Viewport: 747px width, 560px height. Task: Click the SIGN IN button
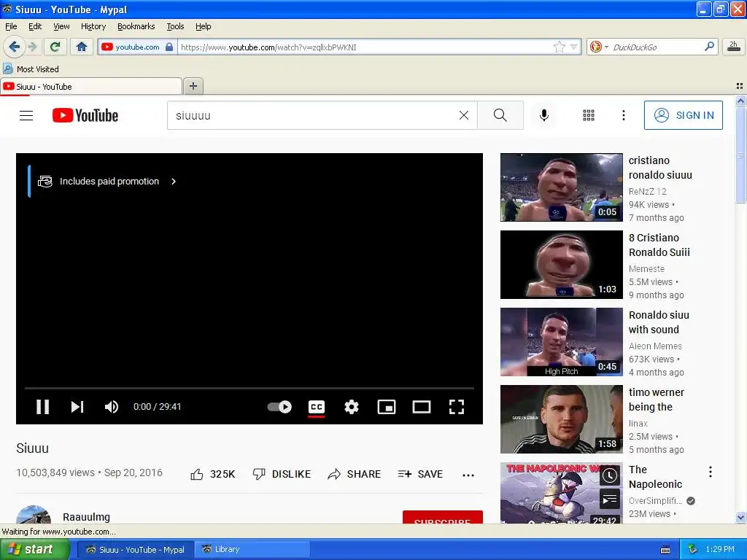(x=683, y=115)
